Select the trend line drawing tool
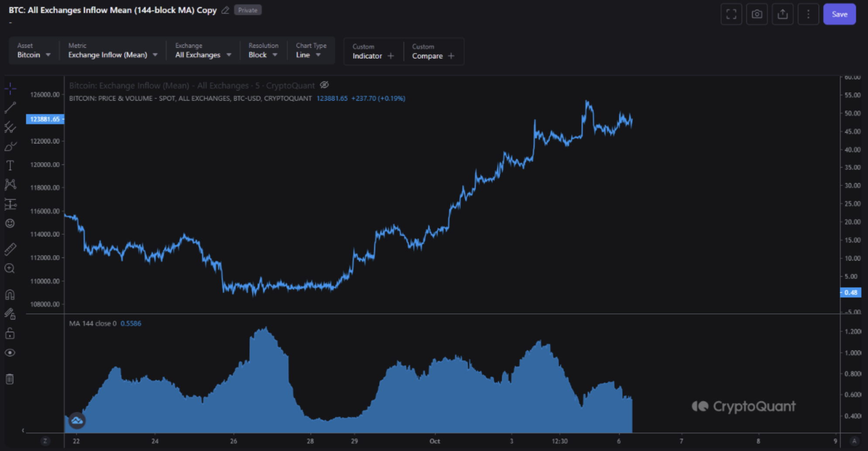The width and height of the screenshot is (868, 451). [x=10, y=108]
